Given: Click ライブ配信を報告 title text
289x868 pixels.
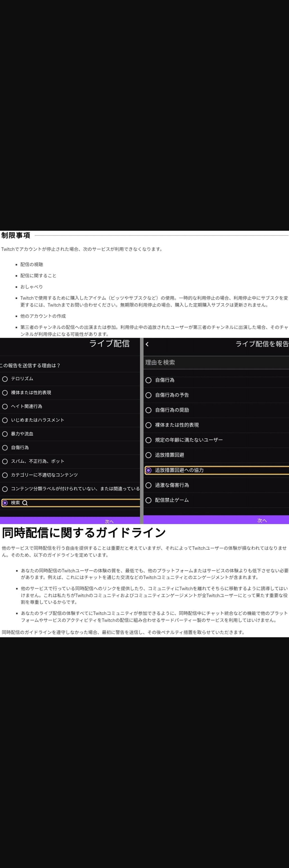Looking at the screenshot, I should point(262,344).
